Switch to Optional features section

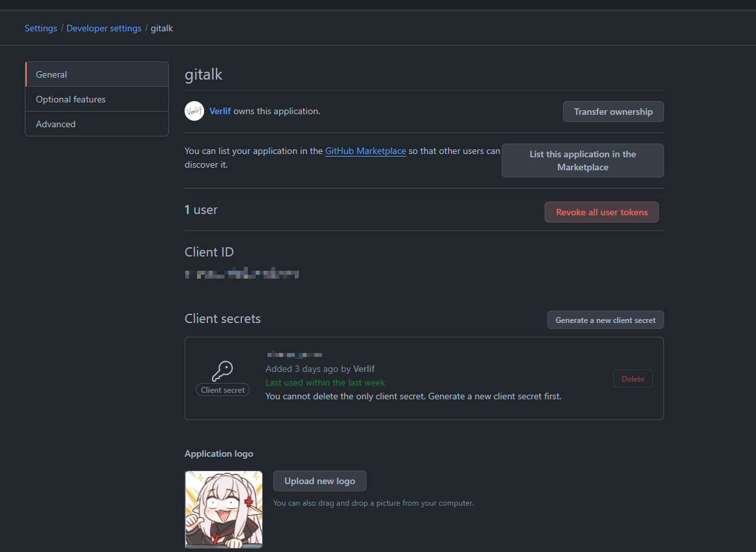pos(97,99)
